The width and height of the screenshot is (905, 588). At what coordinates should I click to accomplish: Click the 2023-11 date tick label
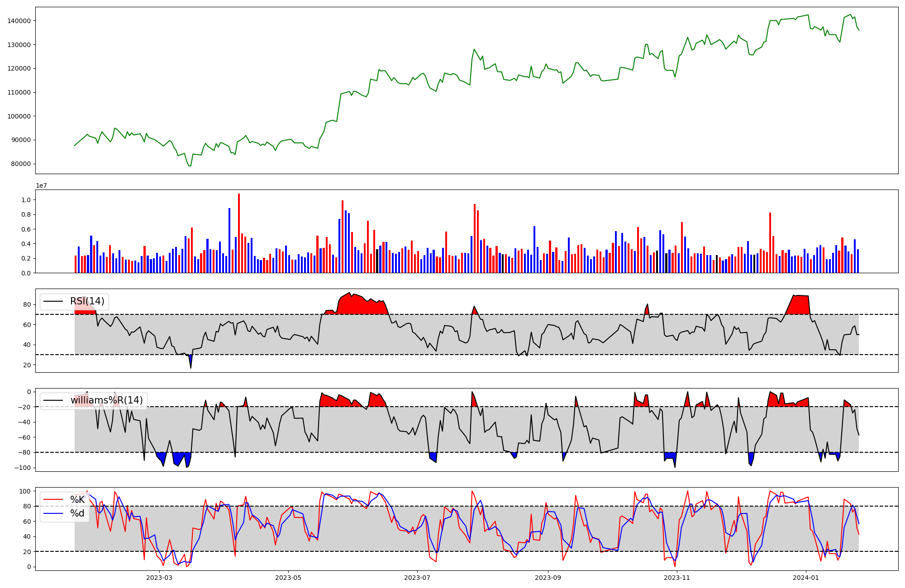coord(677,578)
